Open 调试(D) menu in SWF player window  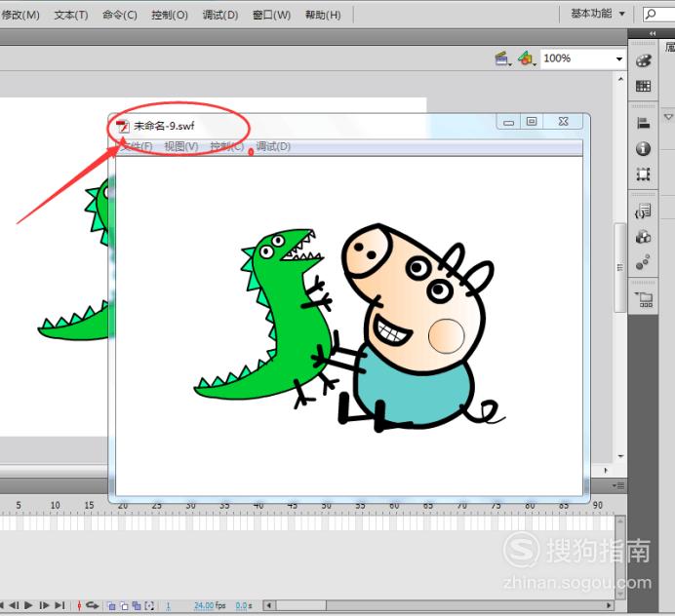[x=273, y=146]
